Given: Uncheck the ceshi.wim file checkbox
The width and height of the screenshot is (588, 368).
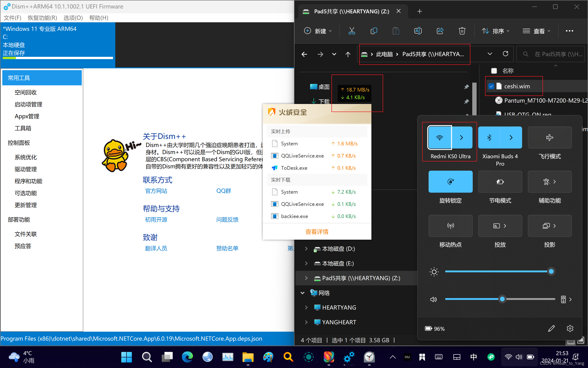Looking at the screenshot, I should pos(491,86).
